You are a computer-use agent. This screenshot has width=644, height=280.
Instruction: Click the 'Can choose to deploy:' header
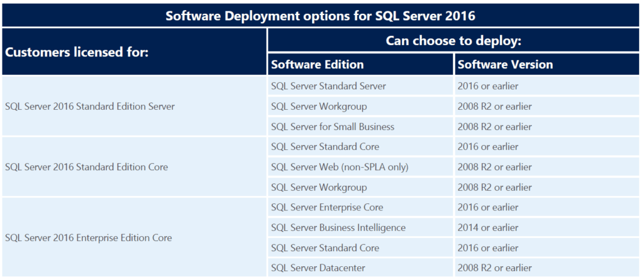click(453, 41)
